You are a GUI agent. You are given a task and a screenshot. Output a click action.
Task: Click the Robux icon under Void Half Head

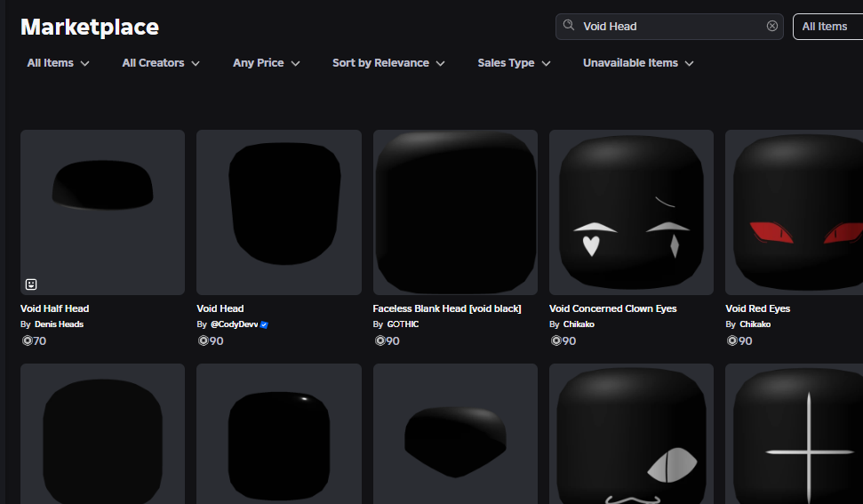click(x=26, y=340)
